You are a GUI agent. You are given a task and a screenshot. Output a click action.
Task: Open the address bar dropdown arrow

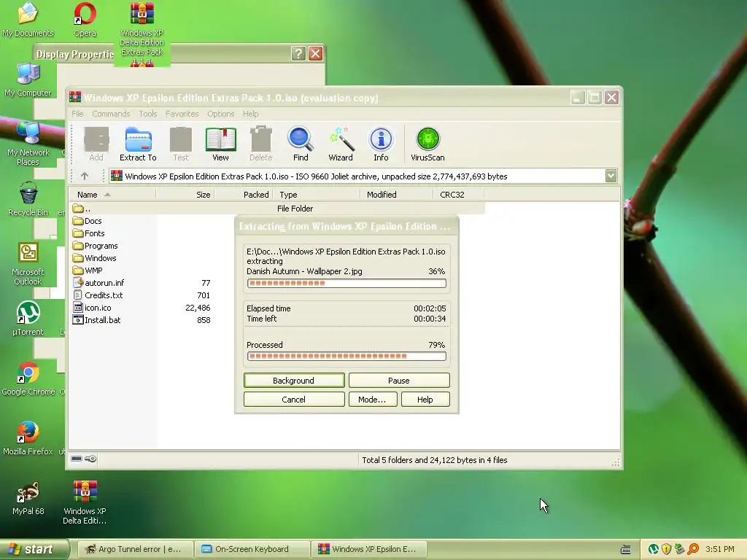pos(611,176)
